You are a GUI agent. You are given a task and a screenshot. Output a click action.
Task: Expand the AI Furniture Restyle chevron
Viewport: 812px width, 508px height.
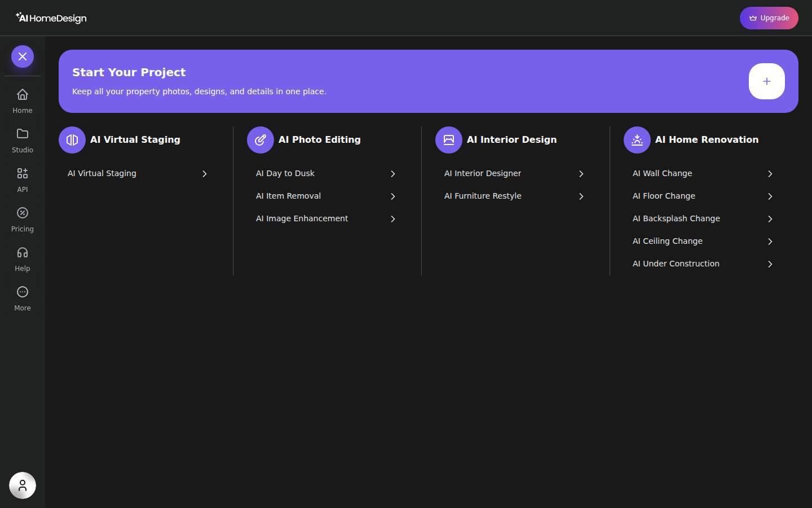(x=581, y=196)
